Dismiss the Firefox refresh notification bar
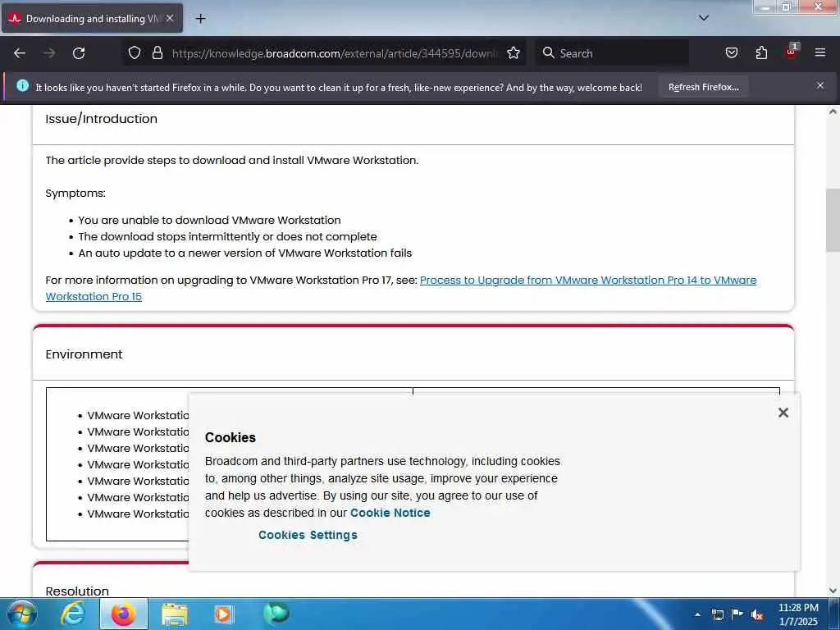This screenshot has height=630, width=840. coord(820,85)
